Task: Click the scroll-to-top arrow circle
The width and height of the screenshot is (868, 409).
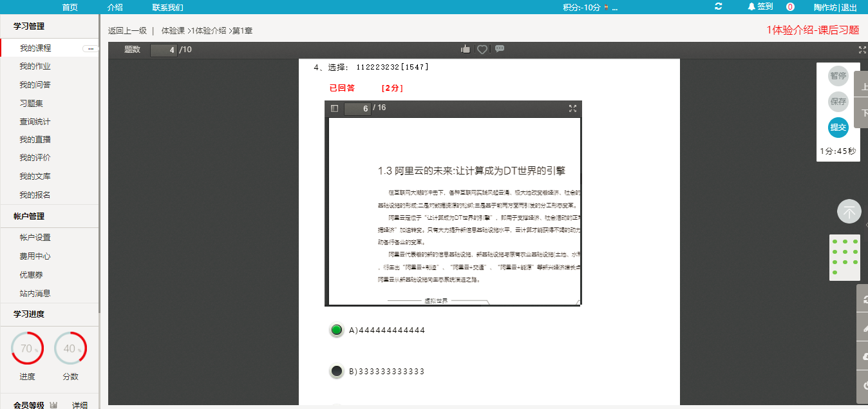Action: pyautogui.click(x=849, y=211)
